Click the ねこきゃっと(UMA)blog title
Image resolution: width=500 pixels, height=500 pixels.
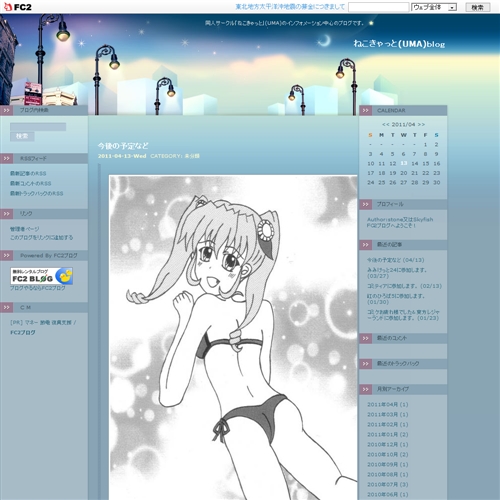coord(399,44)
